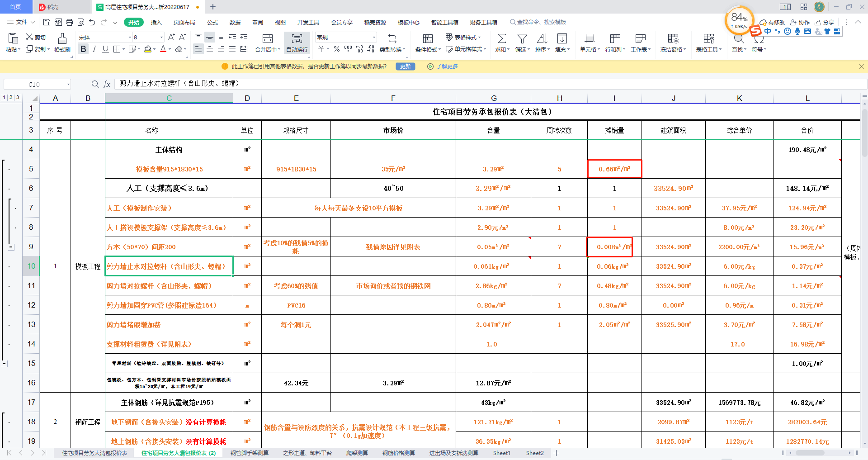Toggle Sogou 中 Chinese/English input mode

[x=768, y=31]
